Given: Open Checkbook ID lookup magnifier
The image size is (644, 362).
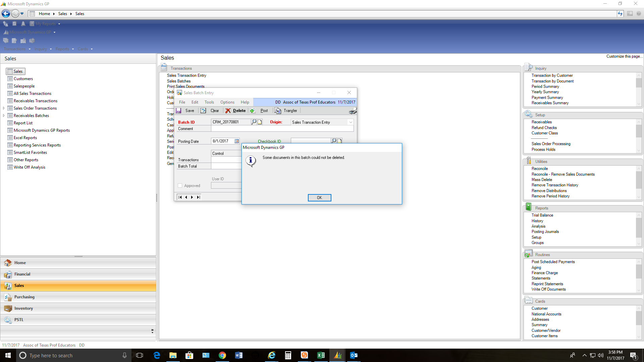Looking at the screenshot, I should (334, 141).
